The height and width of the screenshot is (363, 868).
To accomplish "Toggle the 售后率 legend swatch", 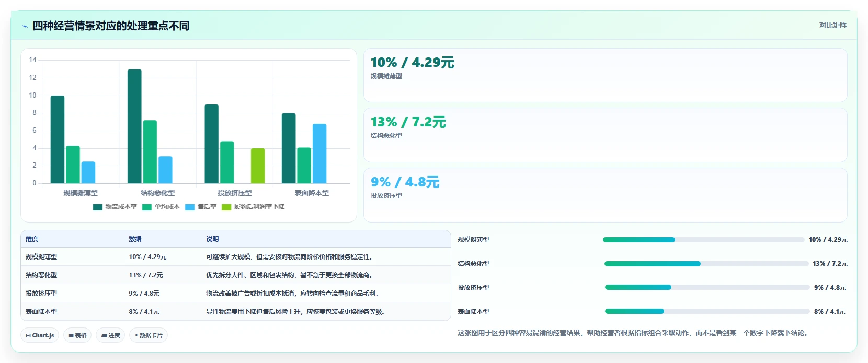I will click(x=190, y=207).
